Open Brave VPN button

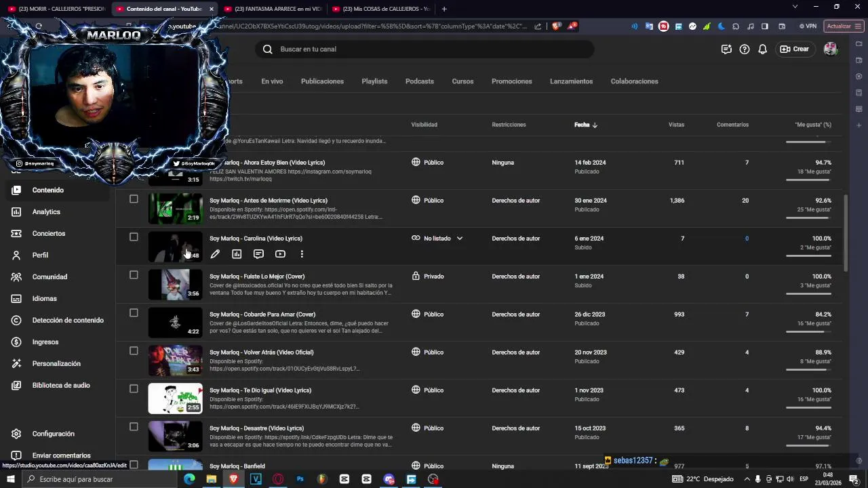[808, 26]
